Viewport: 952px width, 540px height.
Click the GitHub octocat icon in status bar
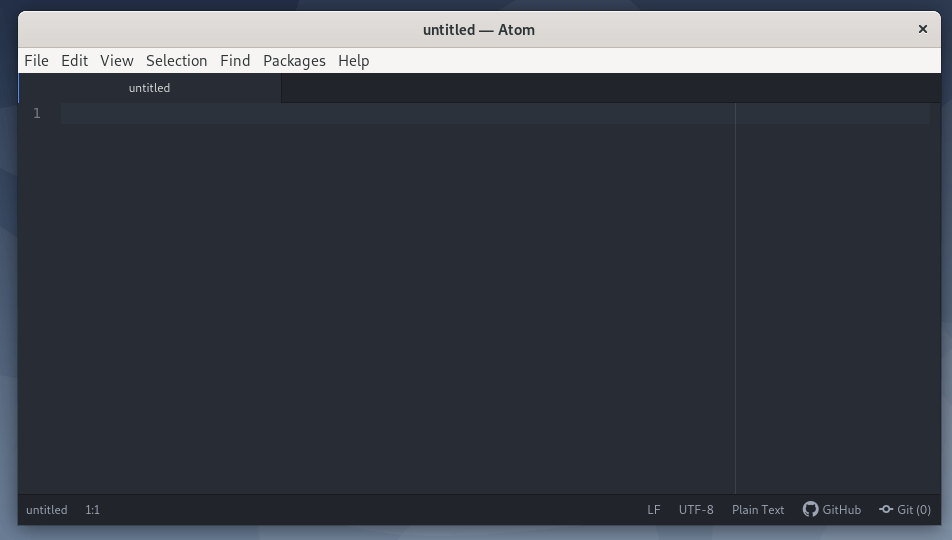tap(811, 509)
